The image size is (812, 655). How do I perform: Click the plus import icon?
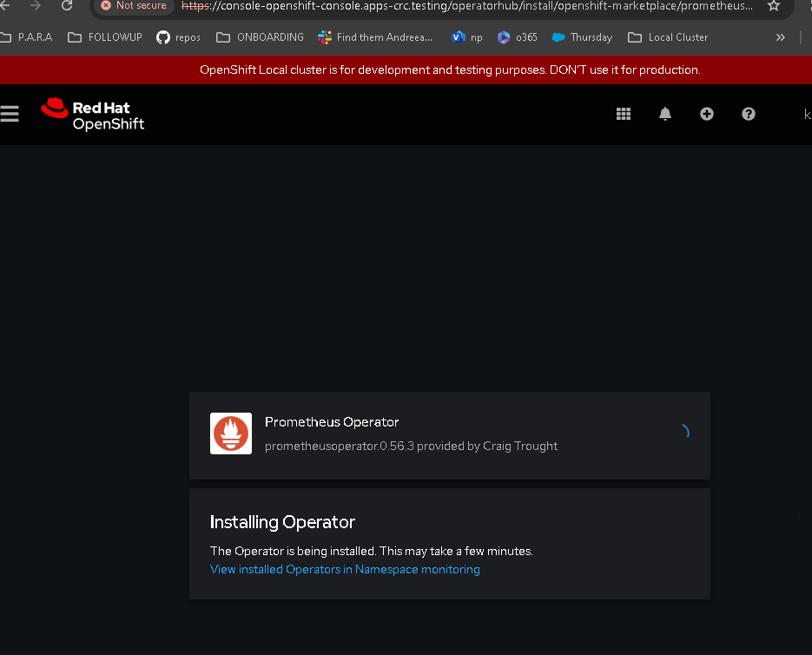tap(706, 114)
